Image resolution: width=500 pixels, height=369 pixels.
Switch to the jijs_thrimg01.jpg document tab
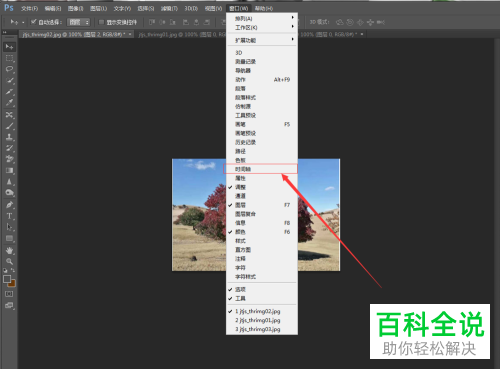click(x=182, y=34)
